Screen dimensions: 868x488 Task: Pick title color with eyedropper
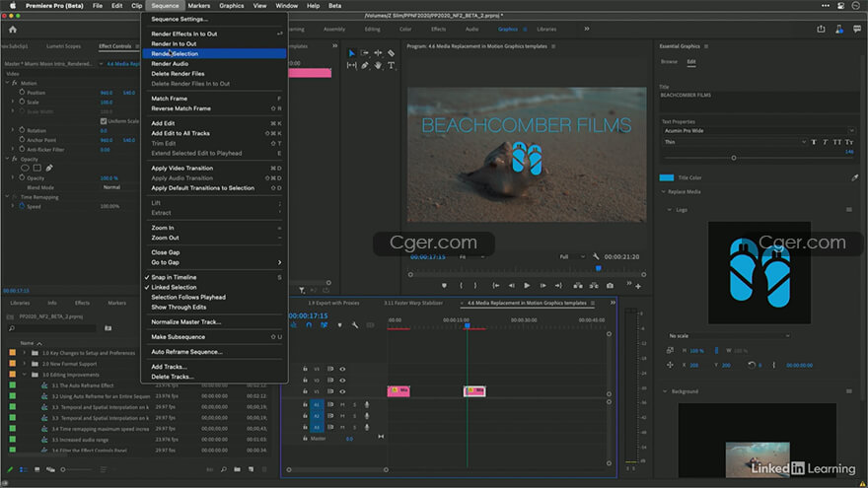point(855,177)
